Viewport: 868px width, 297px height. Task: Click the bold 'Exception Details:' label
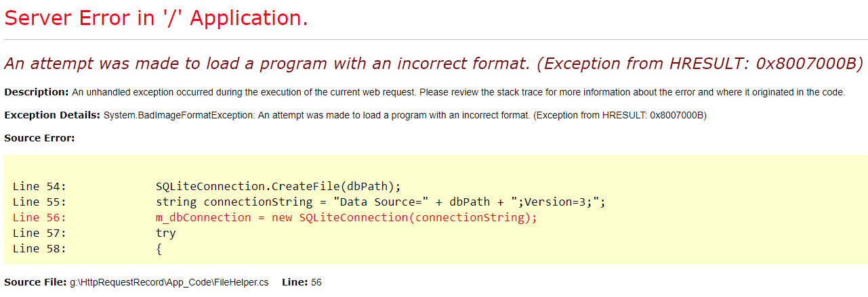[x=52, y=115]
